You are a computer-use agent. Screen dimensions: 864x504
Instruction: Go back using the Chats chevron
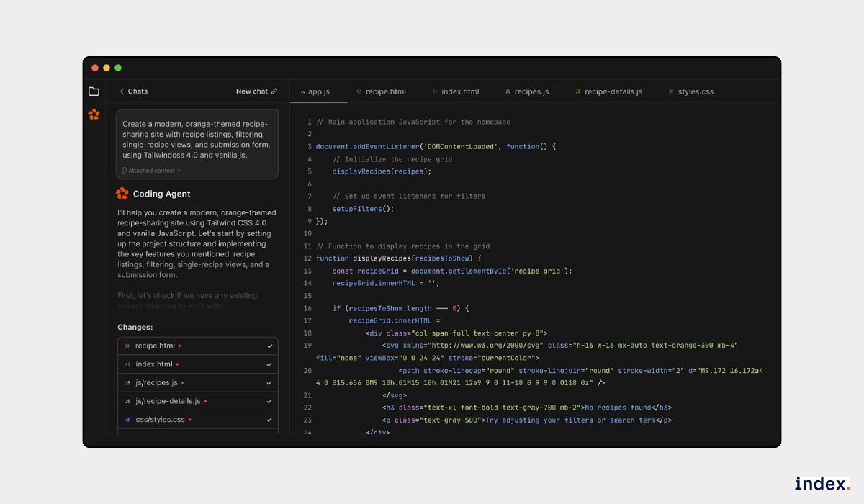click(x=122, y=91)
